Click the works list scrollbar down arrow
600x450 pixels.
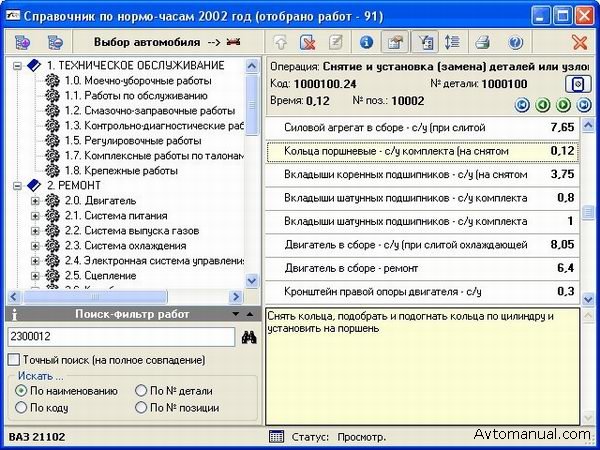click(588, 298)
